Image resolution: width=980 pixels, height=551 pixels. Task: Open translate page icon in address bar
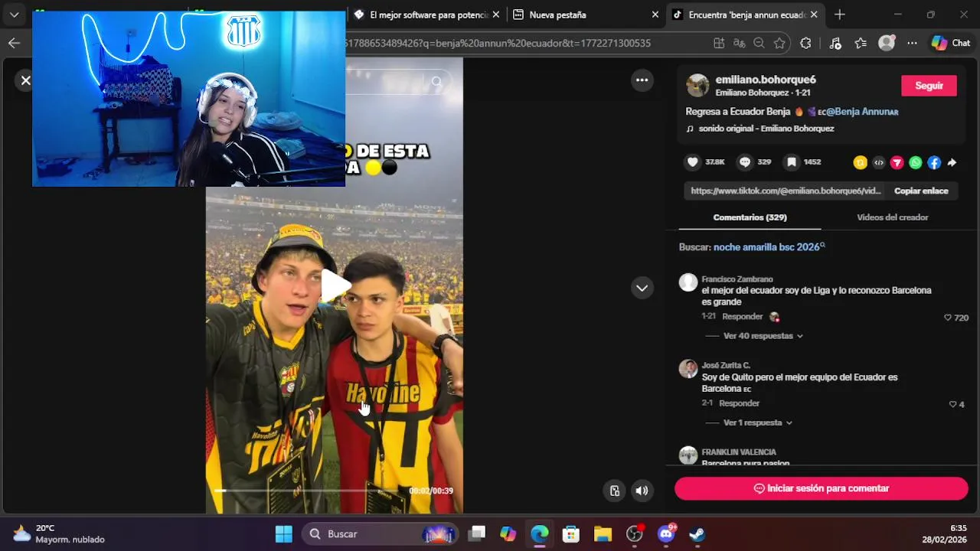point(739,43)
